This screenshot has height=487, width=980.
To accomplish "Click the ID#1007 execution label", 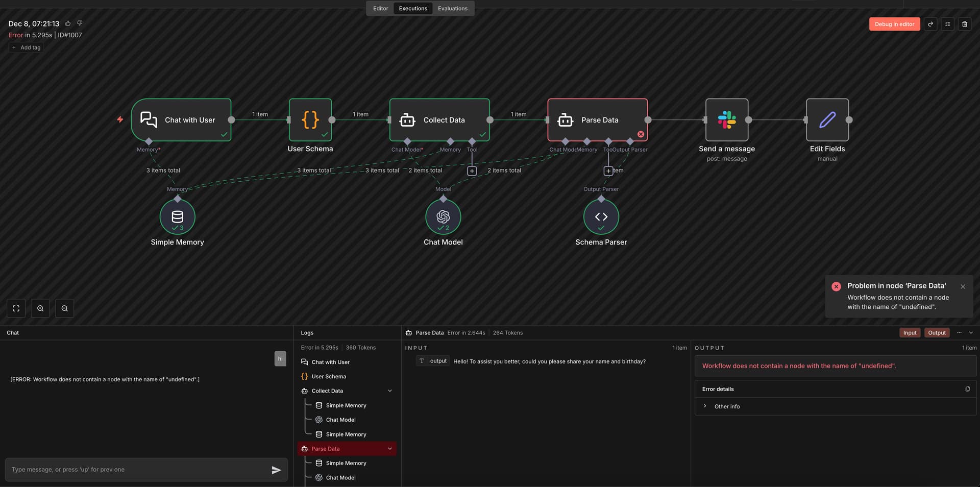I will [x=70, y=35].
